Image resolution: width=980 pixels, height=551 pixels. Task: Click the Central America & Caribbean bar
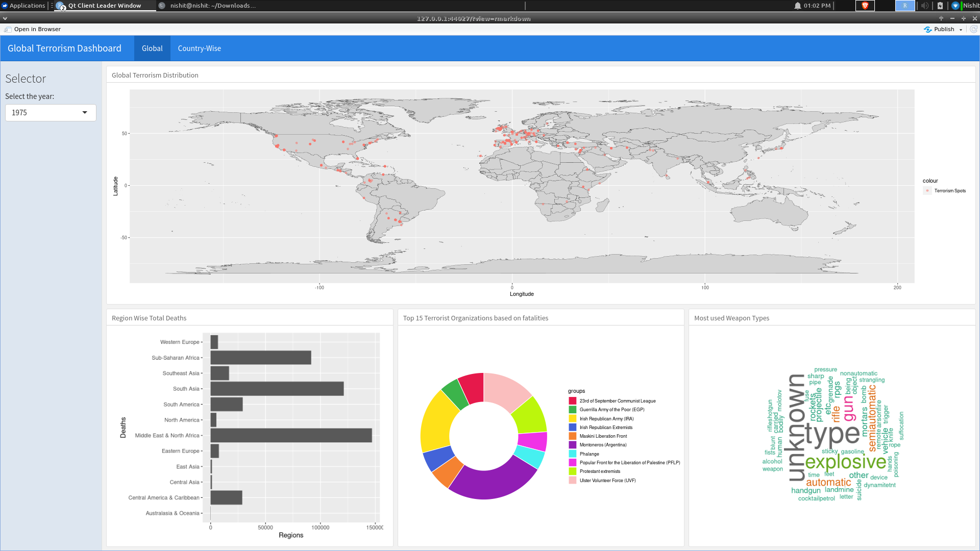click(226, 497)
